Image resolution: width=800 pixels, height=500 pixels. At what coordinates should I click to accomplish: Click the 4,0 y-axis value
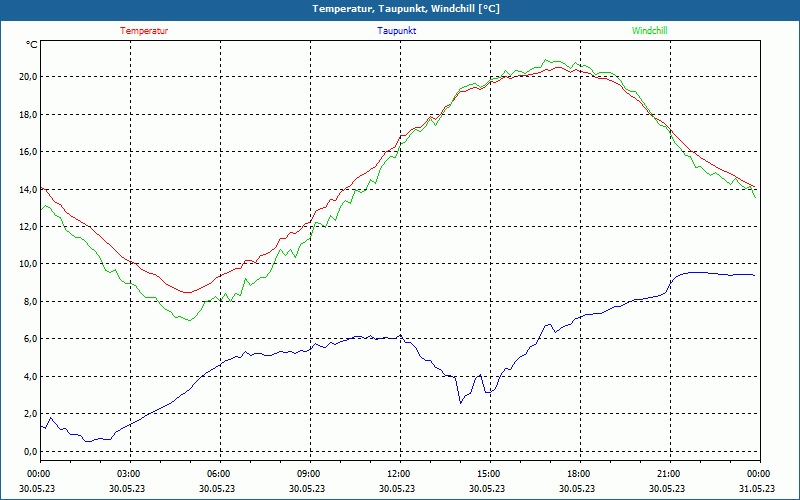pyautogui.click(x=31, y=377)
